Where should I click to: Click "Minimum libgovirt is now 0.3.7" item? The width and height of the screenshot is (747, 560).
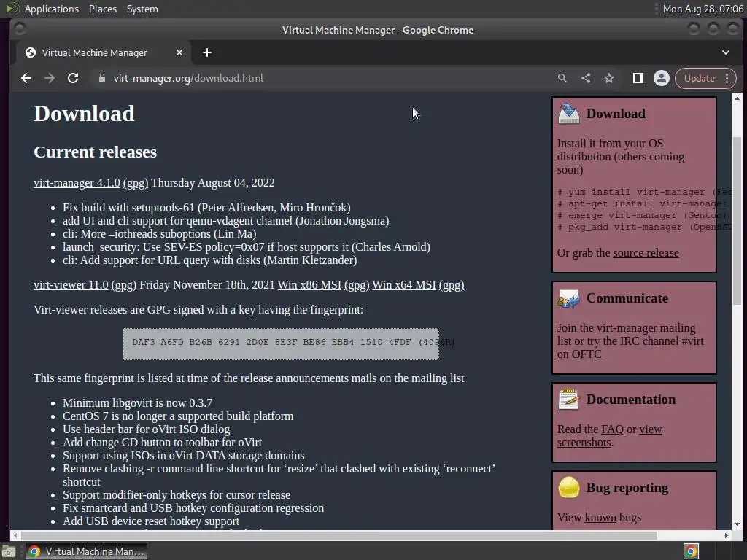pyautogui.click(x=137, y=402)
